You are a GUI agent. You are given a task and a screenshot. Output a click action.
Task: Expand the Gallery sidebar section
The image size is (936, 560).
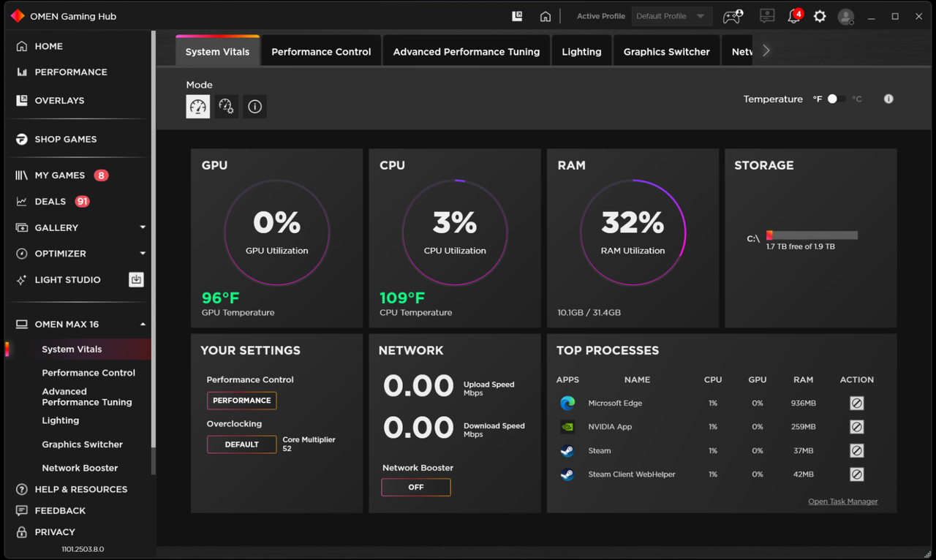click(x=143, y=227)
